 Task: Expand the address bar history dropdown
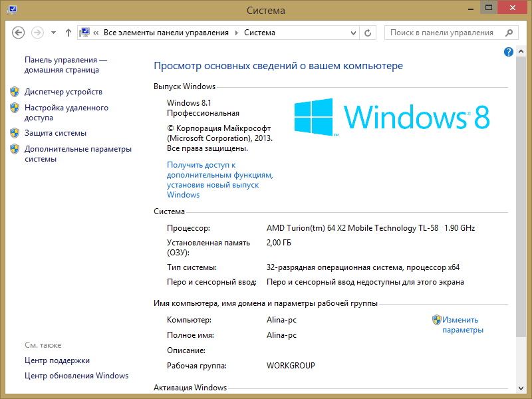(353, 33)
